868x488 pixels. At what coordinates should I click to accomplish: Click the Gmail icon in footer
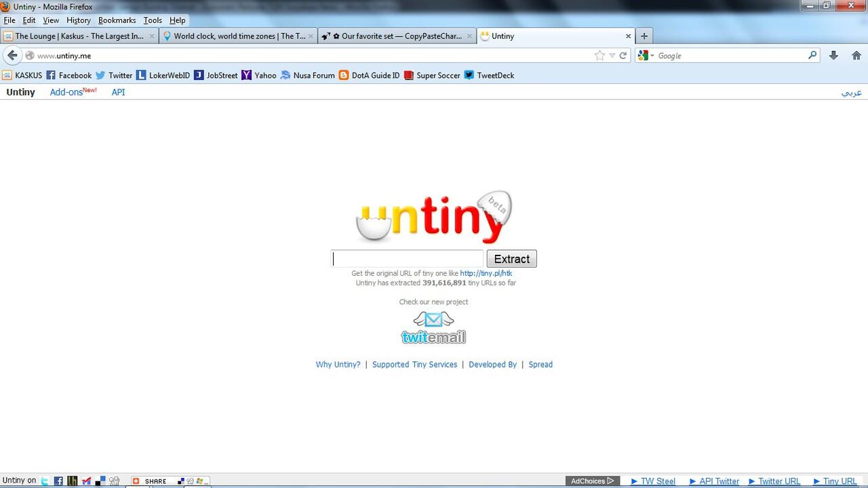(x=86, y=481)
